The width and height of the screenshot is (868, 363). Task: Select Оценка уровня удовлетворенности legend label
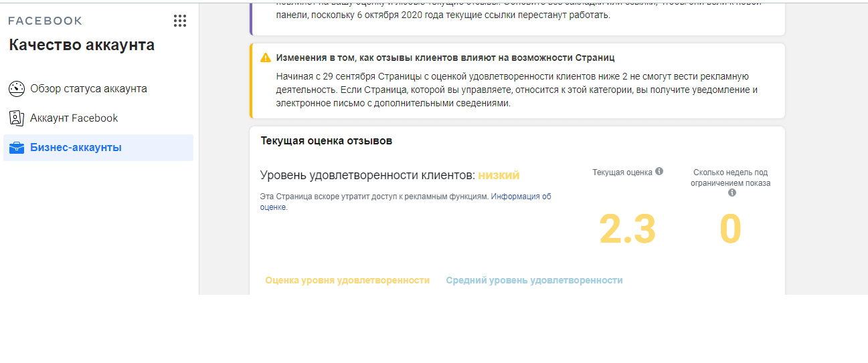click(347, 280)
